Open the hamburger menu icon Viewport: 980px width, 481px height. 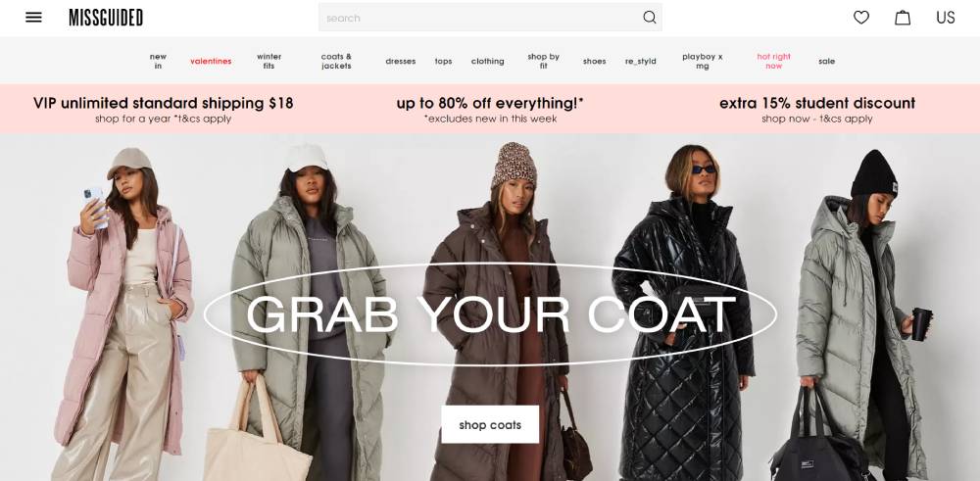(x=33, y=18)
